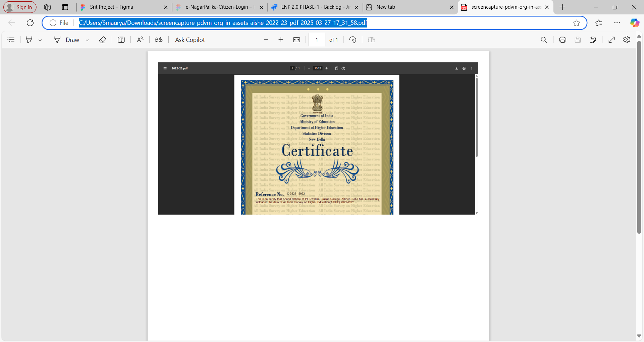
Task: Select the Highlight tool
Action: pos(29,40)
